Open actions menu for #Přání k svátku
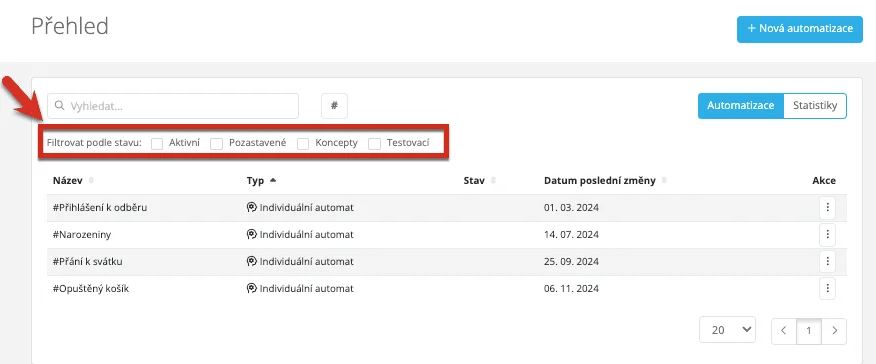Viewport: 876px width, 364px height. tap(827, 261)
